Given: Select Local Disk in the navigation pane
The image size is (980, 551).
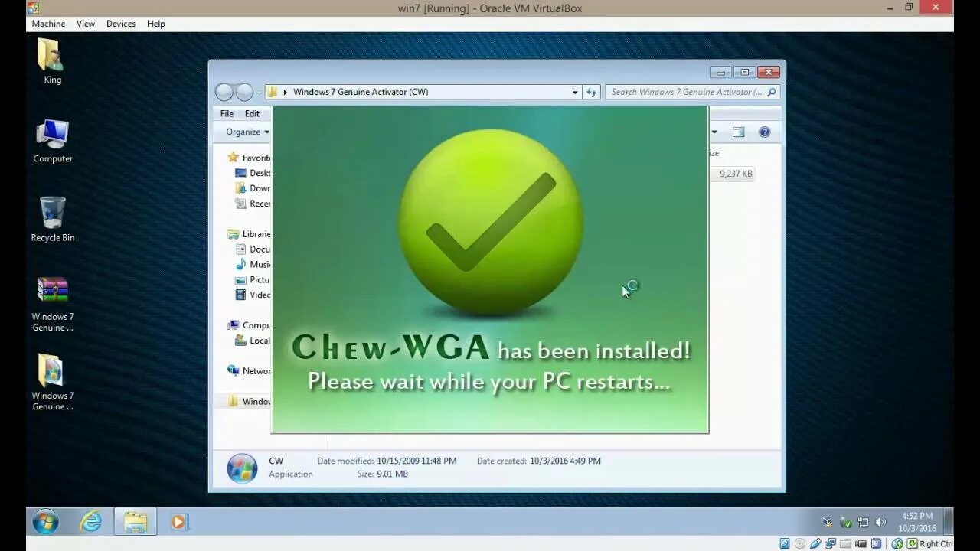Looking at the screenshot, I should [253, 341].
